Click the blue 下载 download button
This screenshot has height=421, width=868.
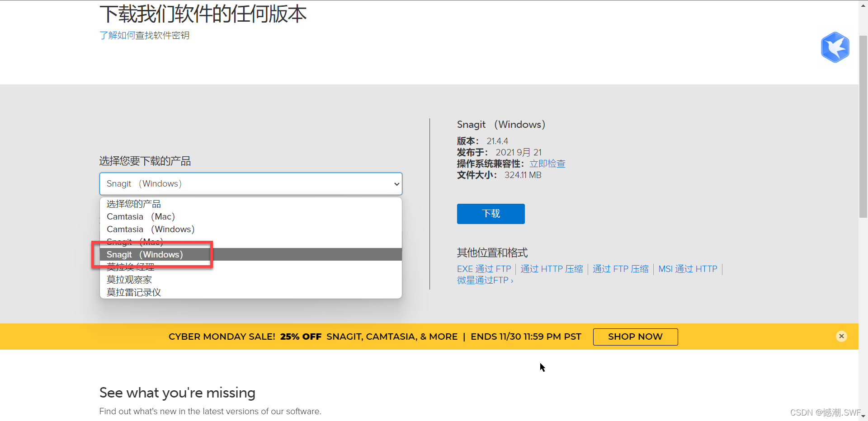click(491, 214)
